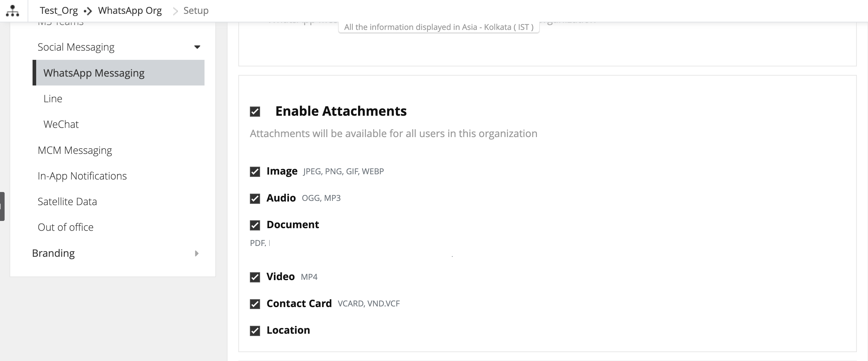Disable Document attachments checkbox
Viewport: 868px width, 361px height.
[255, 225]
